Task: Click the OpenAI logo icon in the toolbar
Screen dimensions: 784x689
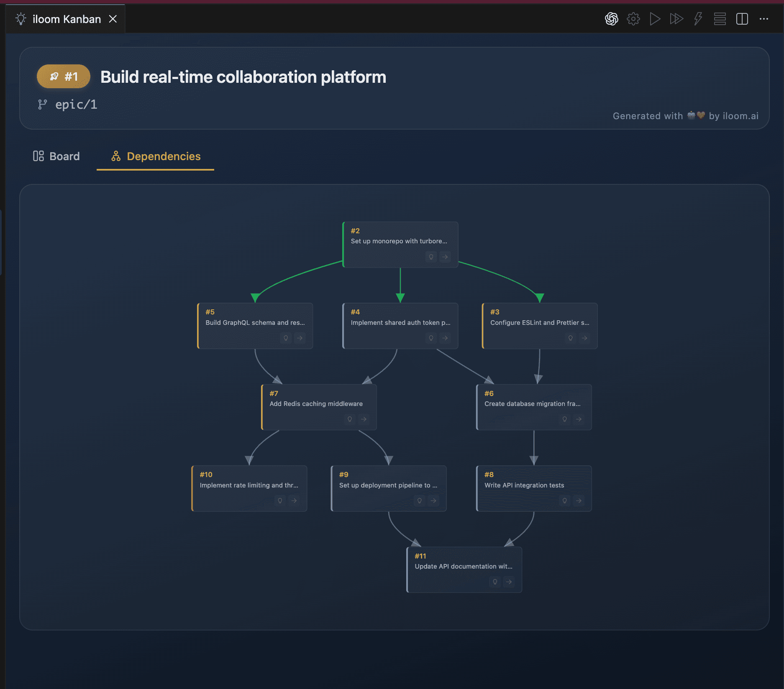Action: click(x=611, y=19)
